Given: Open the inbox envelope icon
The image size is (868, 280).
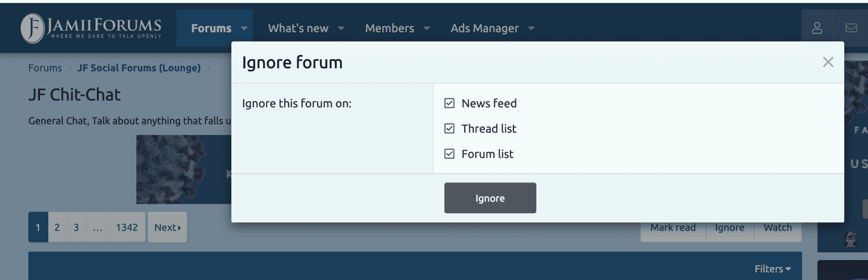Looking at the screenshot, I should 851,28.
